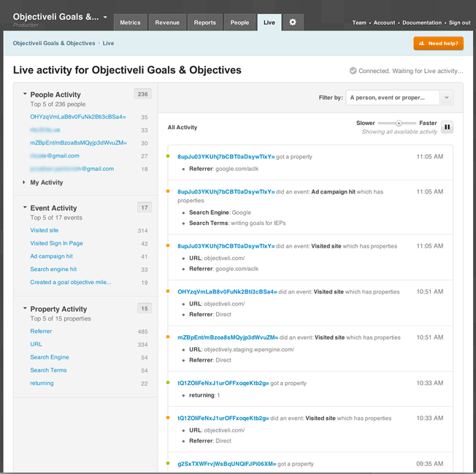
Task: Select the Live tab
Action: (269, 23)
